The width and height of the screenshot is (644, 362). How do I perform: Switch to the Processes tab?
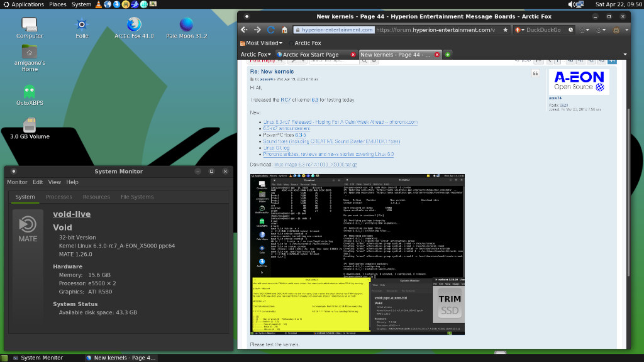point(58,197)
